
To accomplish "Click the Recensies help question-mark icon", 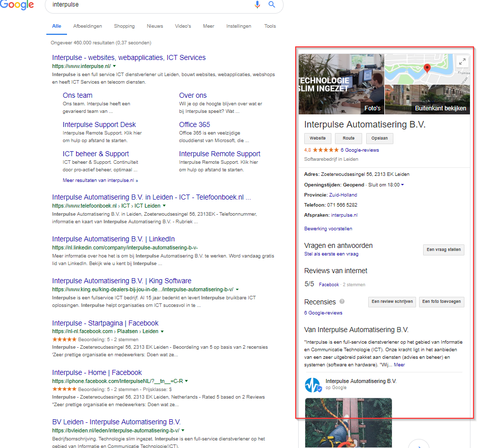I will coord(342,301).
